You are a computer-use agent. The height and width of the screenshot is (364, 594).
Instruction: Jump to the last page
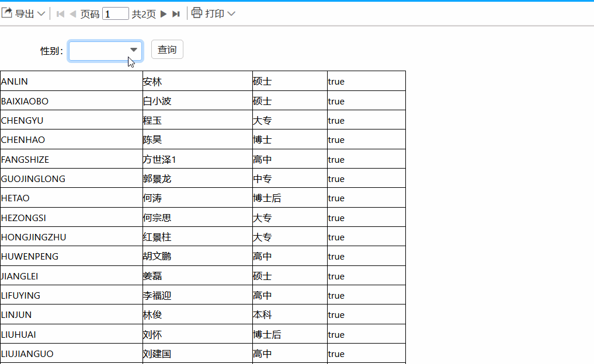[176, 14]
